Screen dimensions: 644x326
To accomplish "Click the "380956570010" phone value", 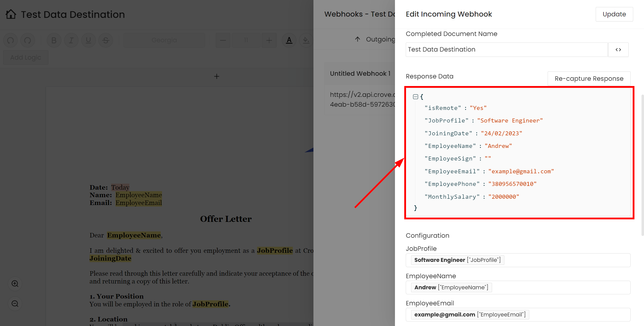I will tap(512, 184).
